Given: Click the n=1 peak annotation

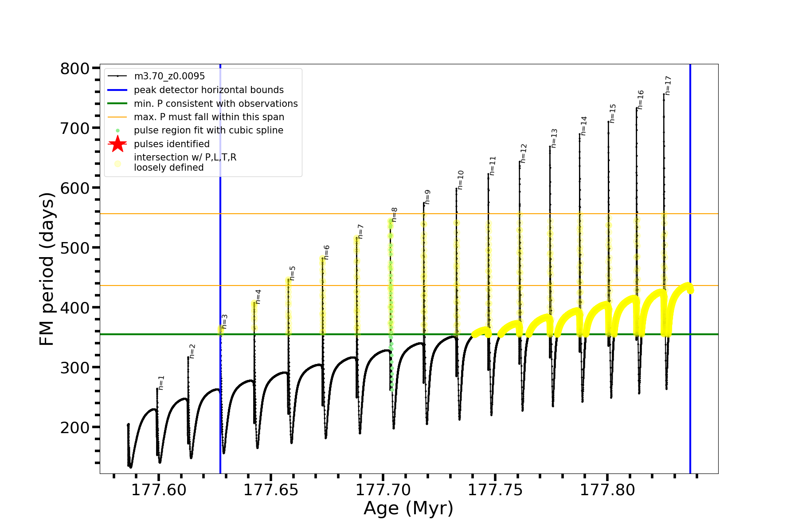Looking at the screenshot, I should 161,383.
